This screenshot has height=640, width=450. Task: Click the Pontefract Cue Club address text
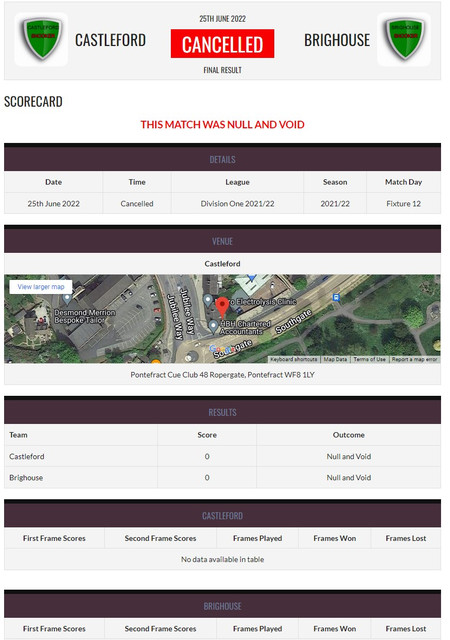(x=223, y=375)
